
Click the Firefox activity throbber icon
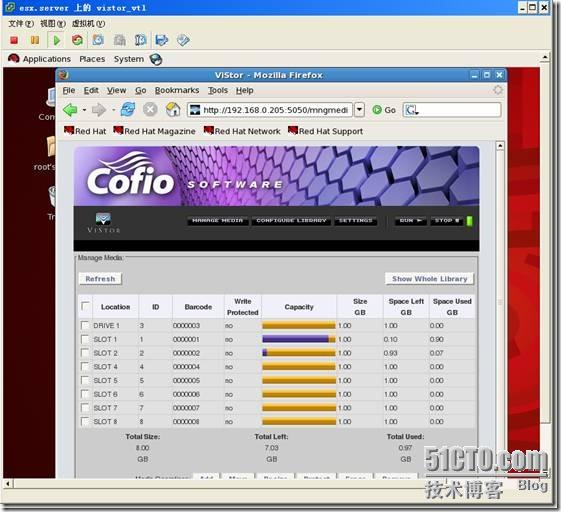498,90
